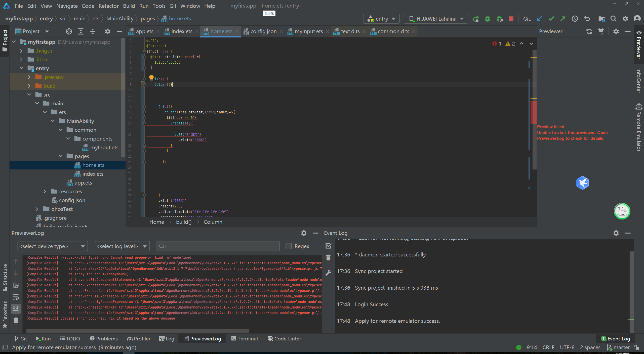This screenshot has width=644, height=354.
Task: Click the PreviewerLog search field
Action: click(218, 246)
